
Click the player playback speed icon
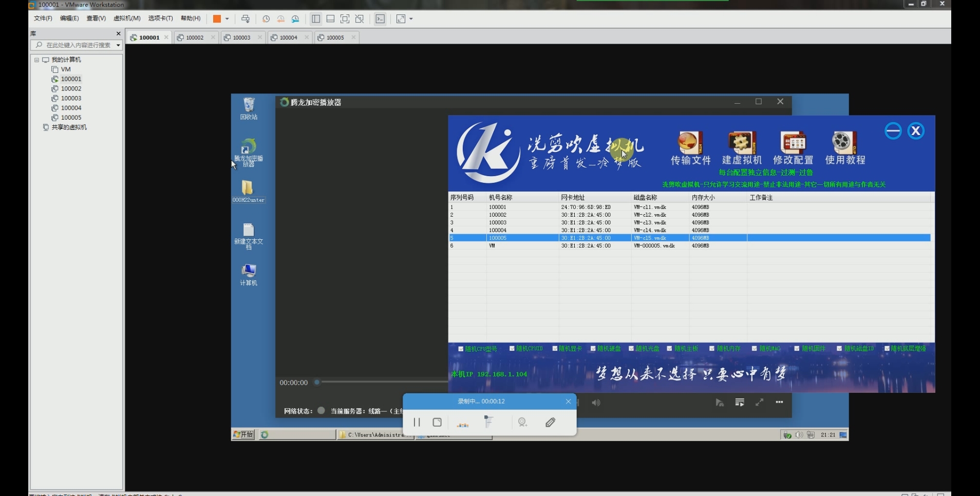(x=720, y=403)
